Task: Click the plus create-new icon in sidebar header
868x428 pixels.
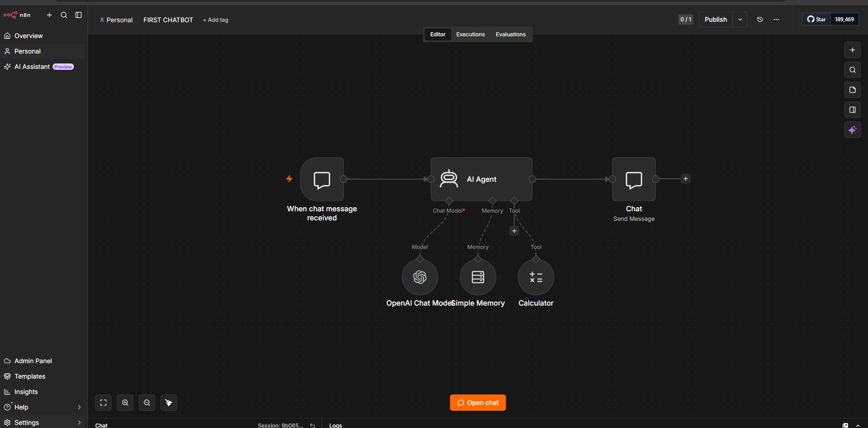Action: click(x=49, y=15)
